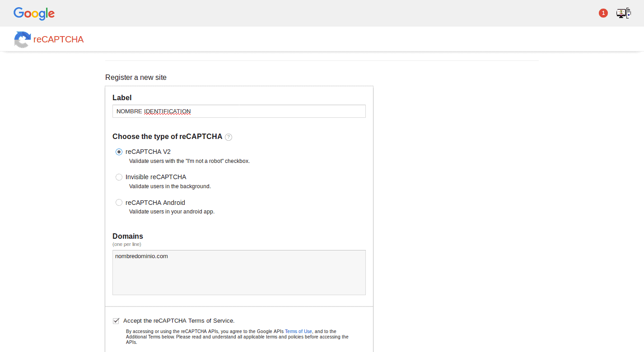This screenshot has height=352, width=644.
Task: Click the "Validate users in the background." text
Action: (x=170, y=186)
